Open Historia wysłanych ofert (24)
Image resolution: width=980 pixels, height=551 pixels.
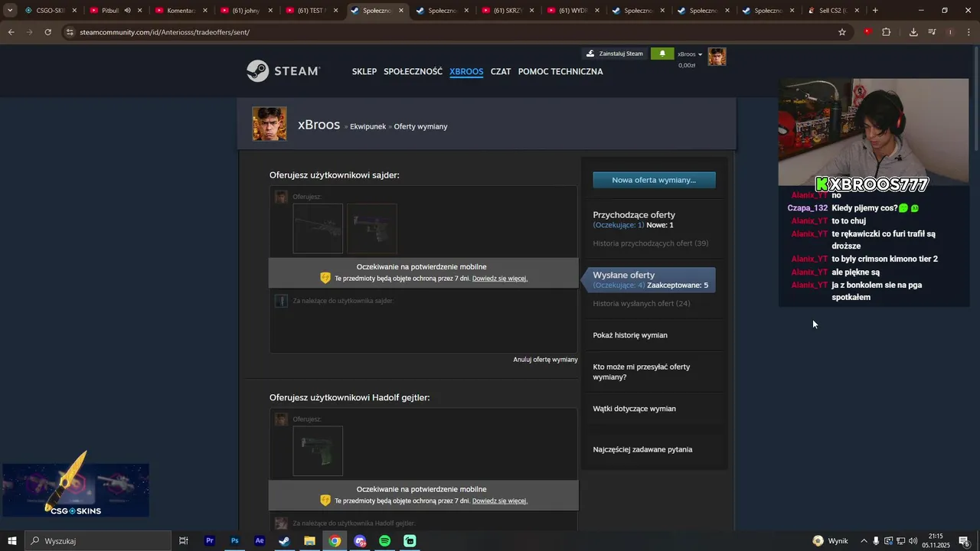tap(641, 304)
